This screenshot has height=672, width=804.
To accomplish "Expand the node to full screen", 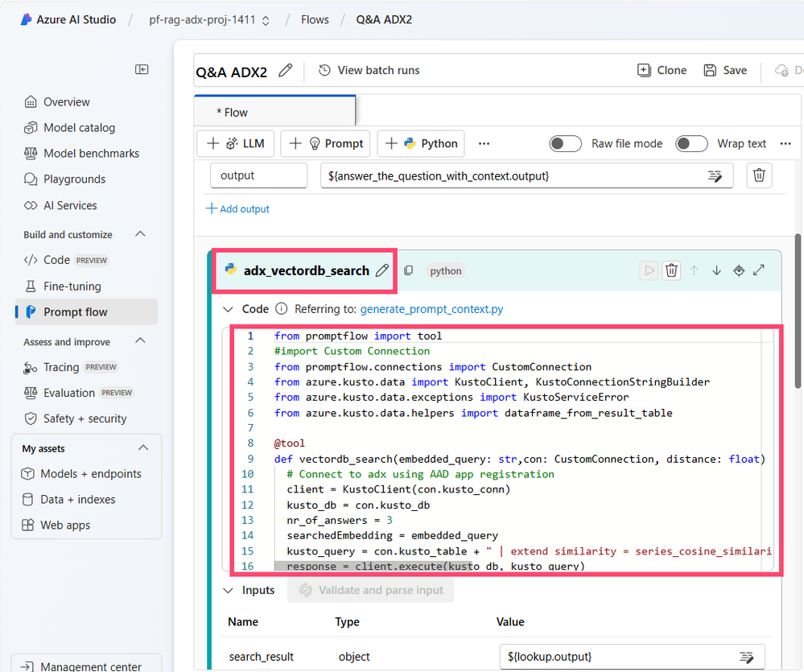I will 759,270.
